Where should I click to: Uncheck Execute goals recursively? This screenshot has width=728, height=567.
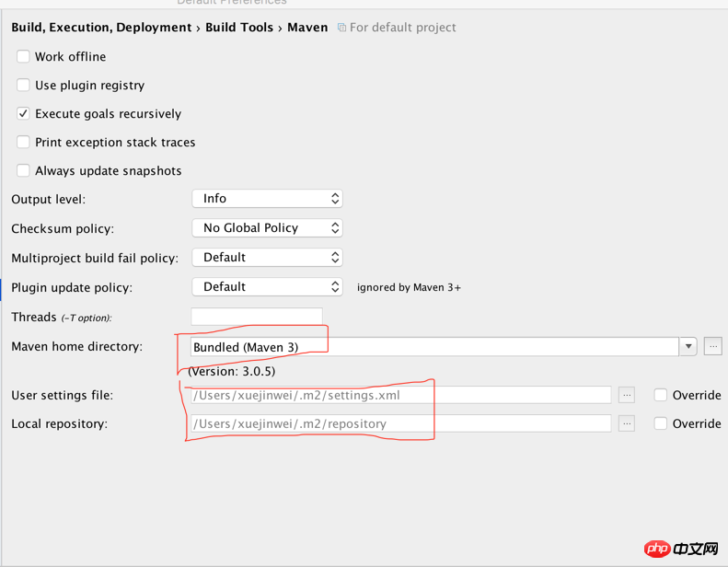23,113
